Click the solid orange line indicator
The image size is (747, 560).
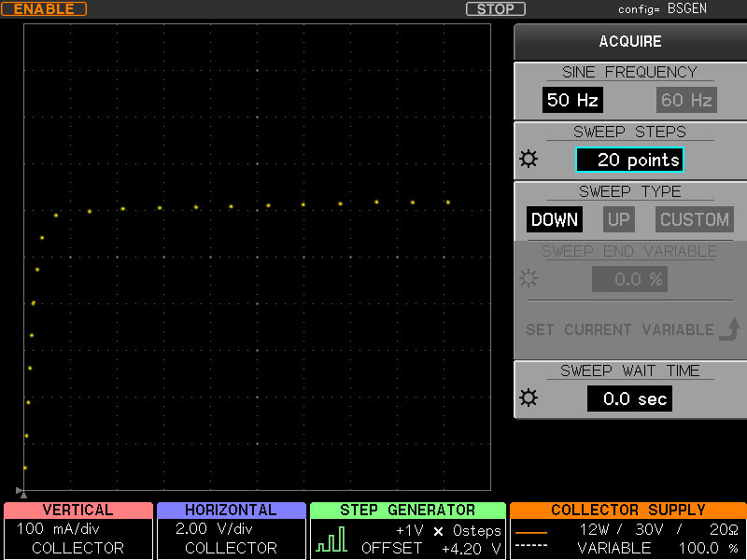tap(531, 532)
